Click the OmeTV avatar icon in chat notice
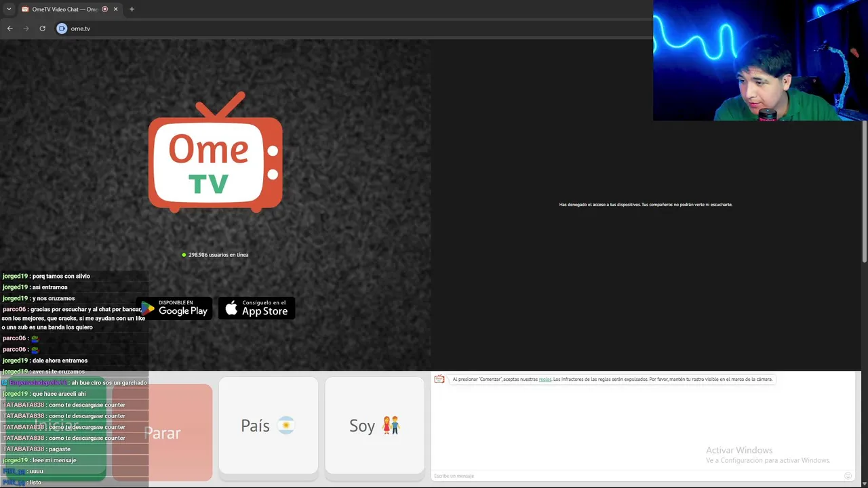This screenshot has height=488, width=868. click(439, 379)
